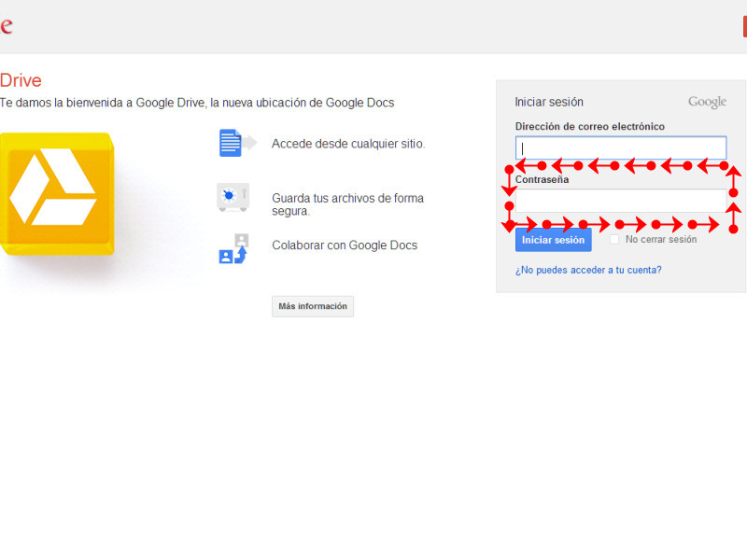The height and width of the screenshot is (560, 747).
Task: Open "Más información" about Drive
Action: click(x=313, y=306)
